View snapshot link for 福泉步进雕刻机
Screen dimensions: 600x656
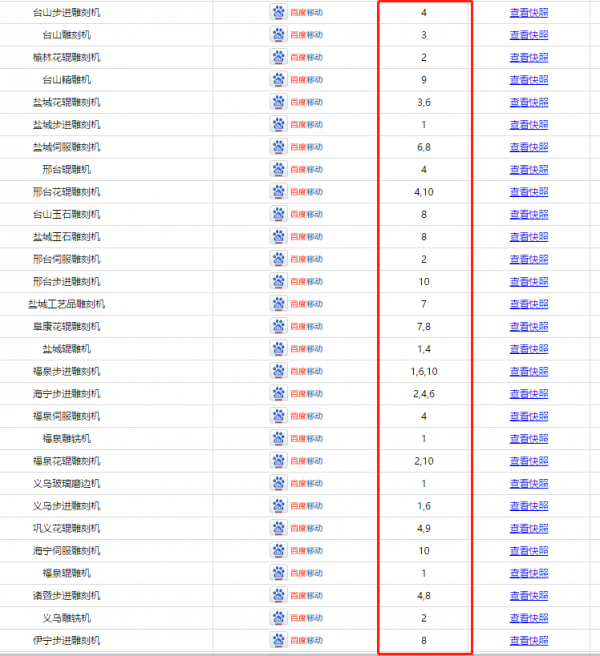pyautogui.click(x=529, y=371)
